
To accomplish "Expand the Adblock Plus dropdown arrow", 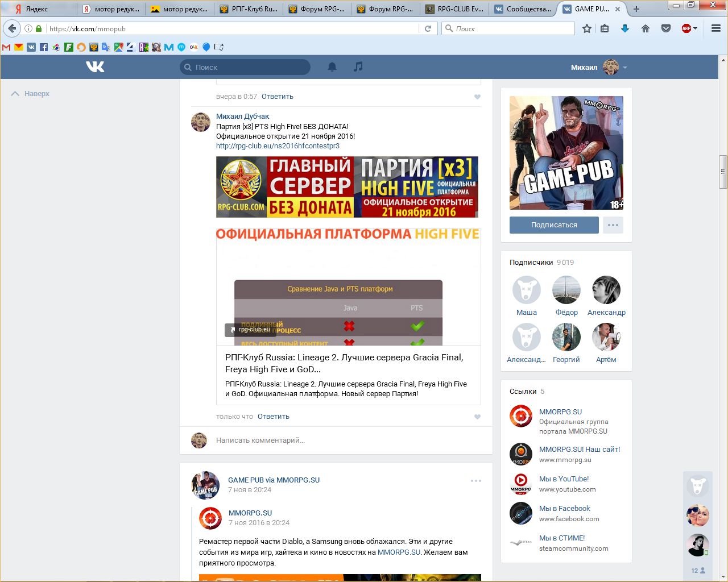I will (x=696, y=28).
